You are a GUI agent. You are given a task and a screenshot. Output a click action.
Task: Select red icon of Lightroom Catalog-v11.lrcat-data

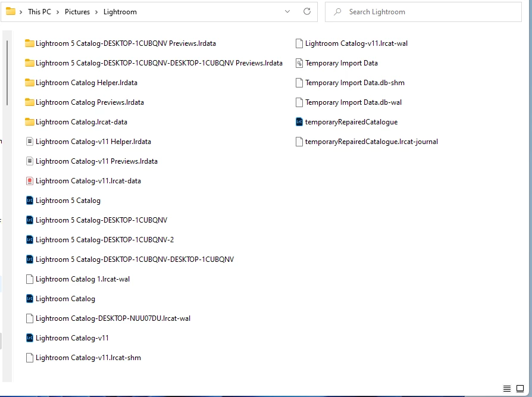tap(30, 181)
